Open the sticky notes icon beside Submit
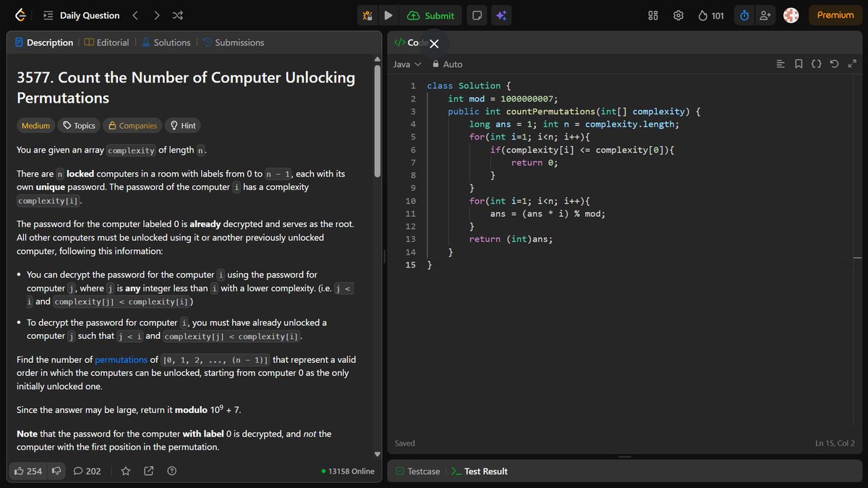Image resolution: width=868 pixels, height=488 pixels. pos(477,15)
